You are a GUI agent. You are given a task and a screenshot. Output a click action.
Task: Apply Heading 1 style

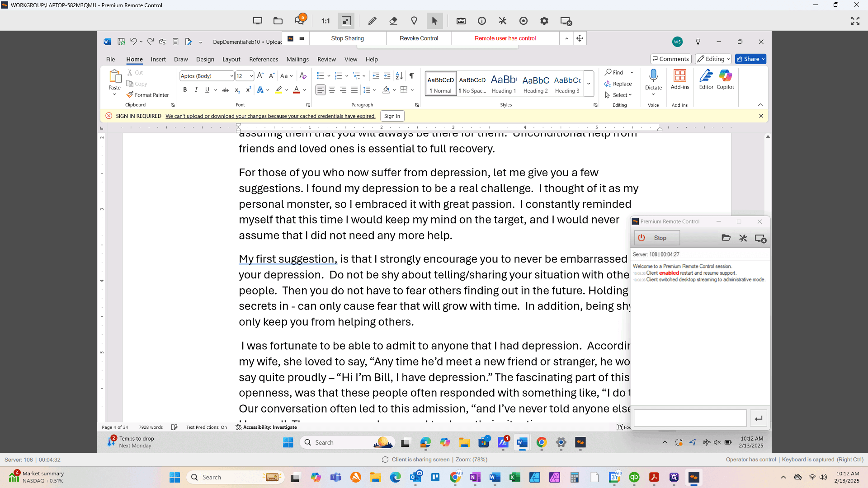(504, 84)
